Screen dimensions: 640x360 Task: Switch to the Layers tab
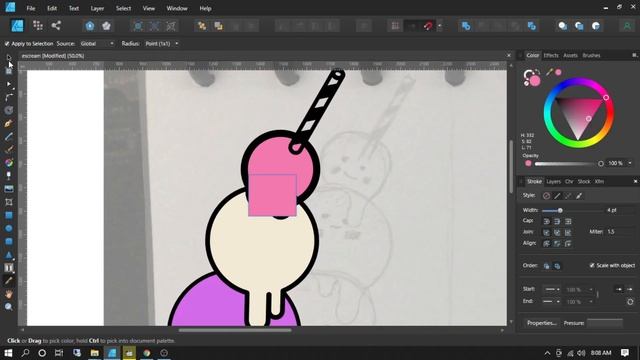[553, 181]
